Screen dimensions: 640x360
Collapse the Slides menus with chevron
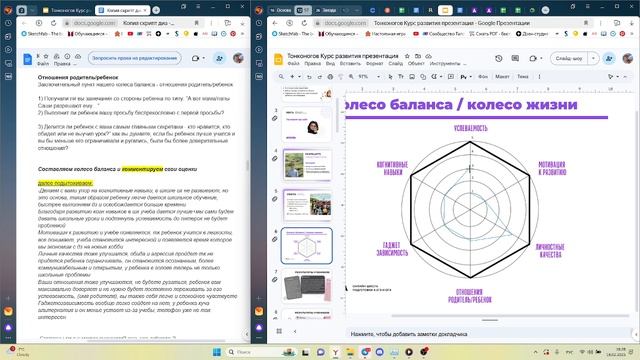point(625,76)
